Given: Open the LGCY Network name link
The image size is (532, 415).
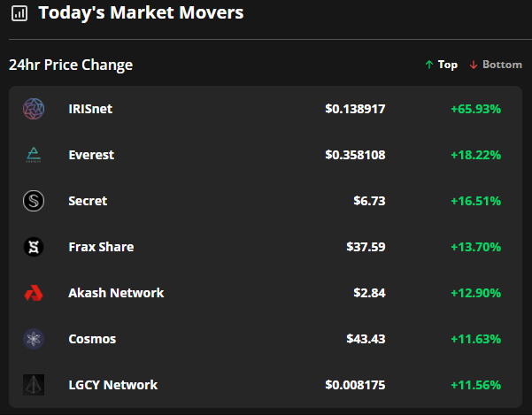Looking at the screenshot, I should pos(113,385).
